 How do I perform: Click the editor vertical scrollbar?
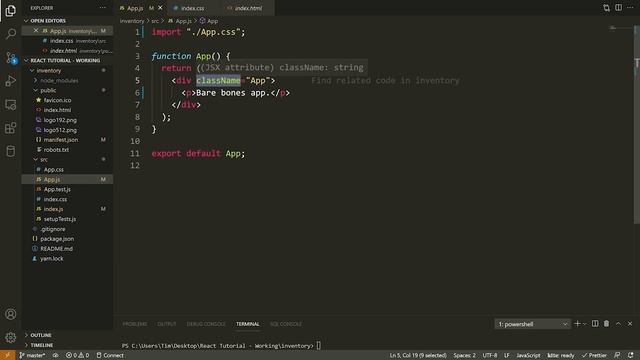coord(637,124)
